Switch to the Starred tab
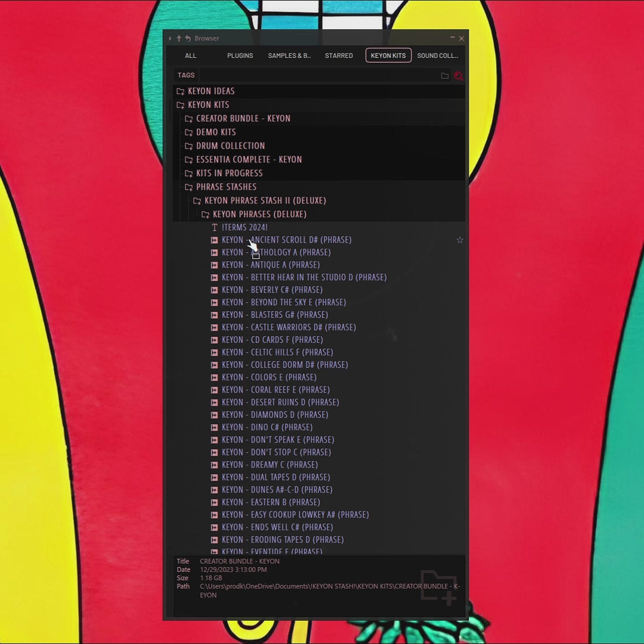Viewport: 644px width, 644px height. (339, 55)
